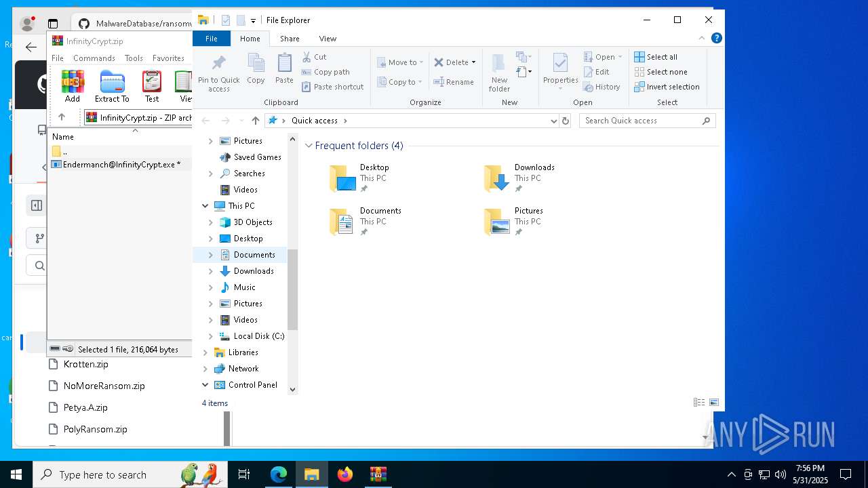
Task: Click WinRAR Name column header
Action: (x=63, y=137)
